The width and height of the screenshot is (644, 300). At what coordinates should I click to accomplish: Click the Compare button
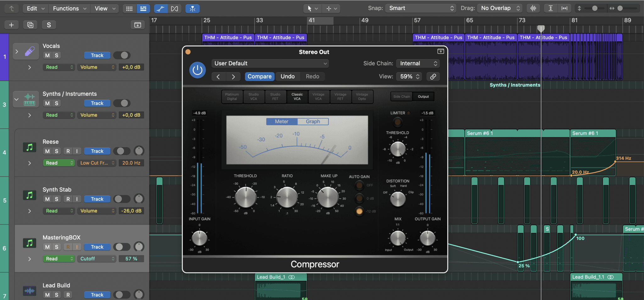259,76
